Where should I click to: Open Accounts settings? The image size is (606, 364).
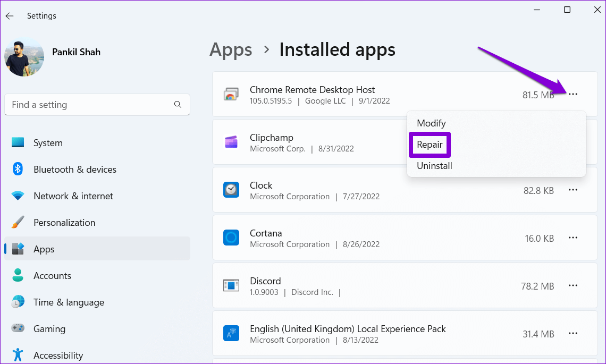(97, 275)
